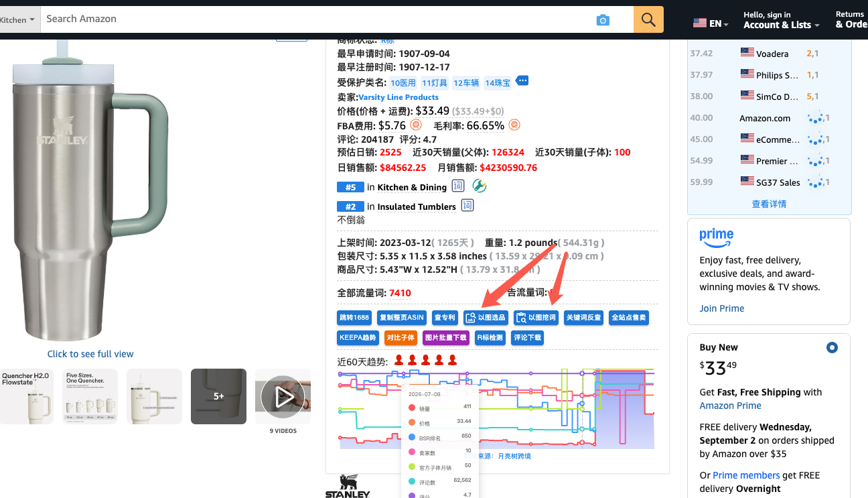Image resolution: width=868 pixels, height=498 pixels.
Task: Click the R标检测 button
Action: pyautogui.click(x=490, y=338)
